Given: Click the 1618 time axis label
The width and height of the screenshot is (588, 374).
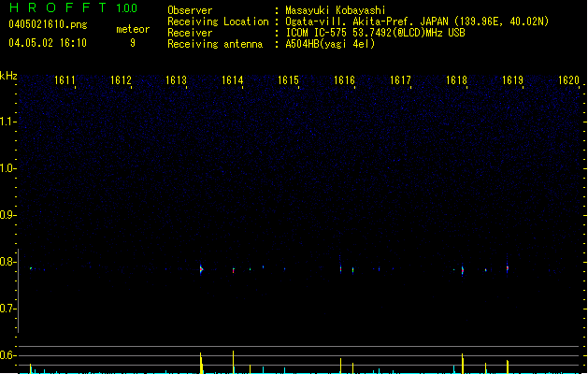Looking at the screenshot, I should tap(456, 80).
